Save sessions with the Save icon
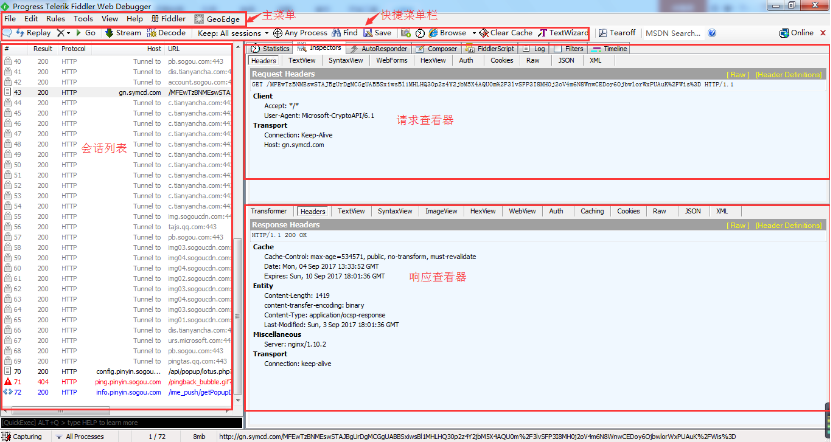The height and width of the screenshot is (442, 831). click(377, 33)
